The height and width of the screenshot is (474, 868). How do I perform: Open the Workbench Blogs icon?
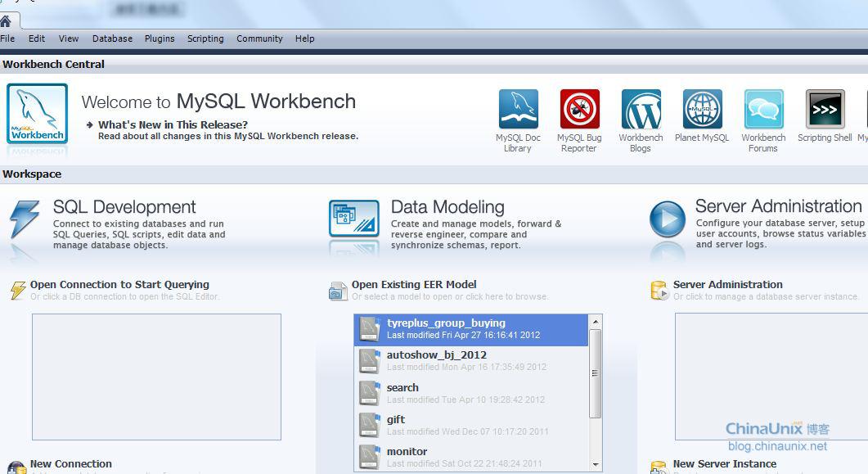coord(641,109)
